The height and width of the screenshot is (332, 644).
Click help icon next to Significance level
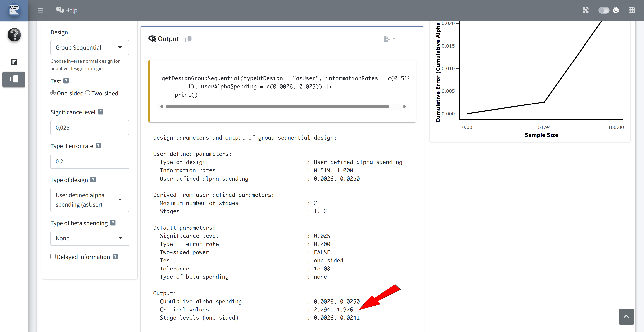(x=101, y=112)
